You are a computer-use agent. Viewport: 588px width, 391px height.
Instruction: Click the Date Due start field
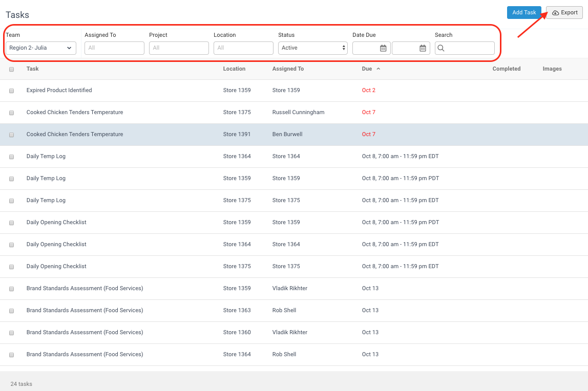372,48
